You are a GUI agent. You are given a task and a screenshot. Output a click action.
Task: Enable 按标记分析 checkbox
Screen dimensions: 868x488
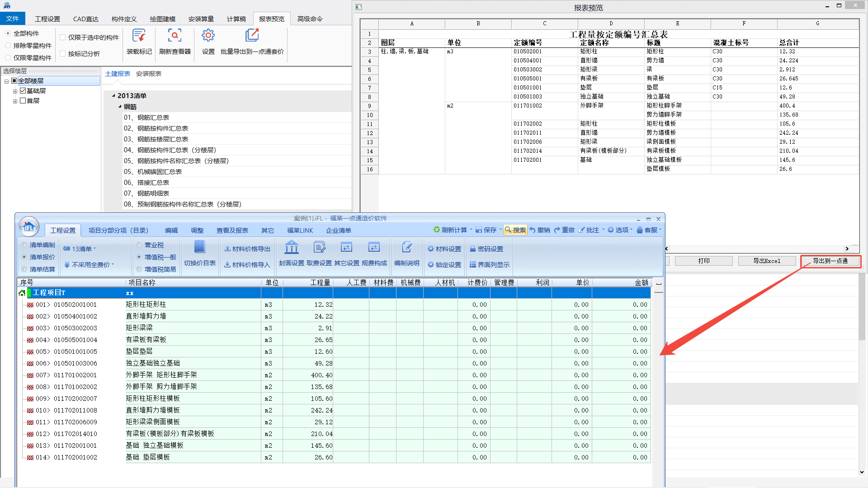tap(63, 54)
